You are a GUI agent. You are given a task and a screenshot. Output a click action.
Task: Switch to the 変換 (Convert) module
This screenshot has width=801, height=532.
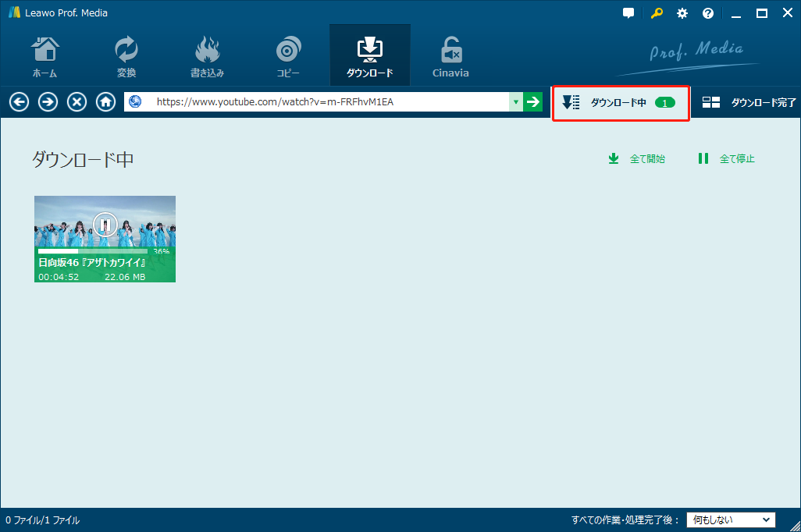click(x=126, y=57)
